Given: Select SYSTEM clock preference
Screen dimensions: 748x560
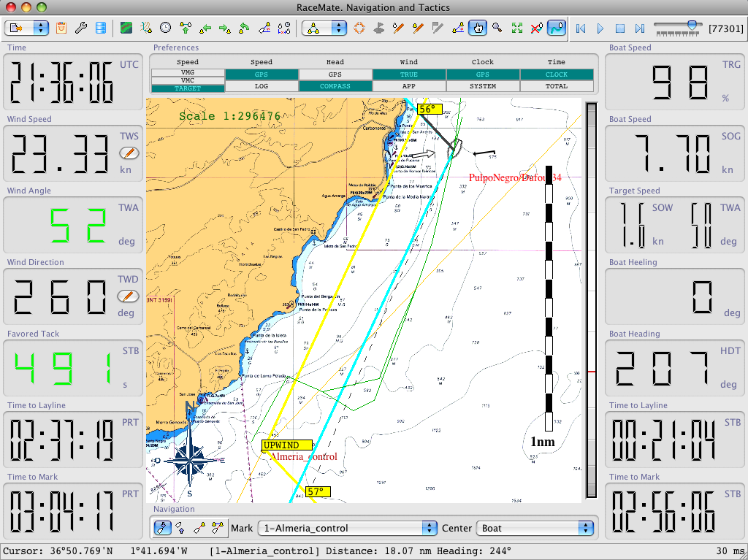Looking at the screenshot, I should click(483, 86).
